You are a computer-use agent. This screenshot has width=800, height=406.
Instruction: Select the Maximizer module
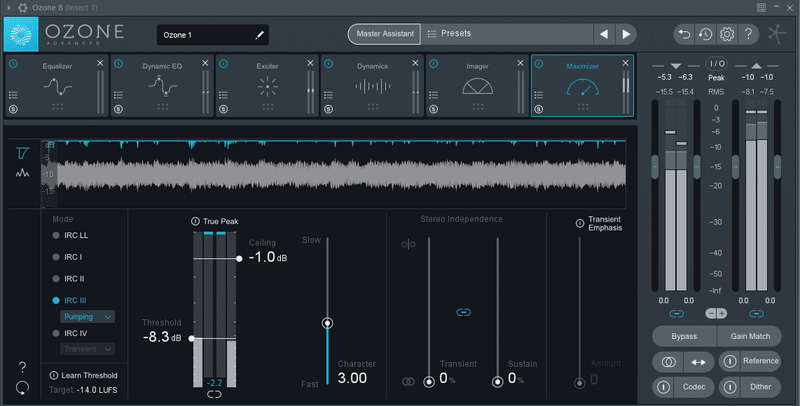[583, 86]
